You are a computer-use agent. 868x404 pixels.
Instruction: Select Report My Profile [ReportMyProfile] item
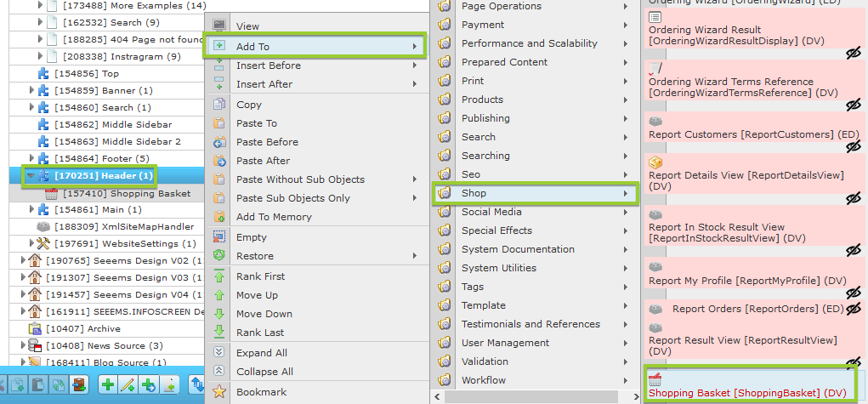coord(747,281)
